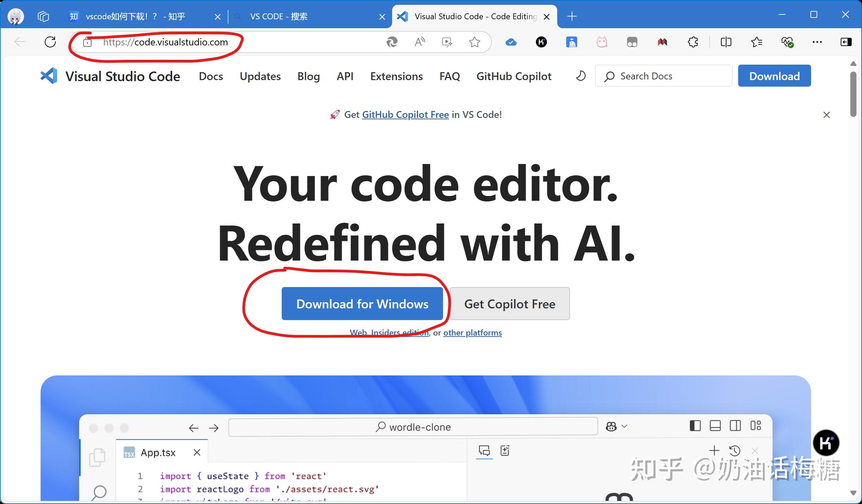Select the App.tsx editor tab in preview
This screenshot has width=862, height=504.
point(162,452)
